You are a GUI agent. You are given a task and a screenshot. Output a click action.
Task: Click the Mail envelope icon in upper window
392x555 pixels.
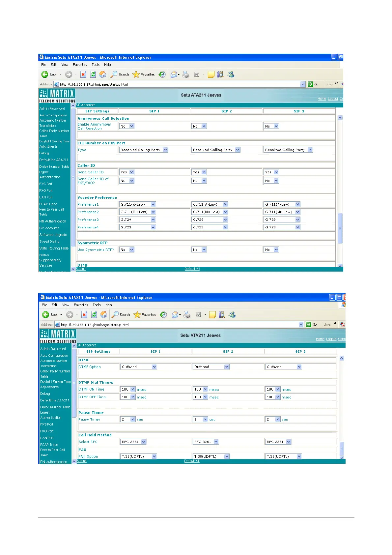[x=174, y=74]
